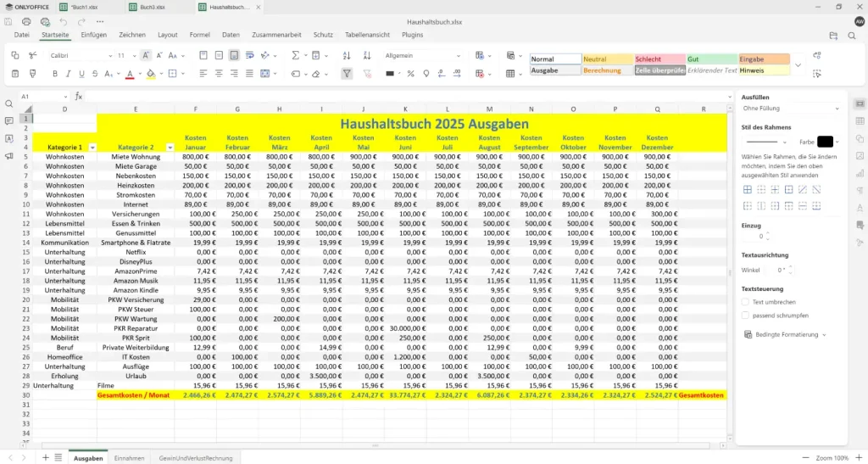
Task: Click the Sort descending icon
Action: tap(366, 55)
